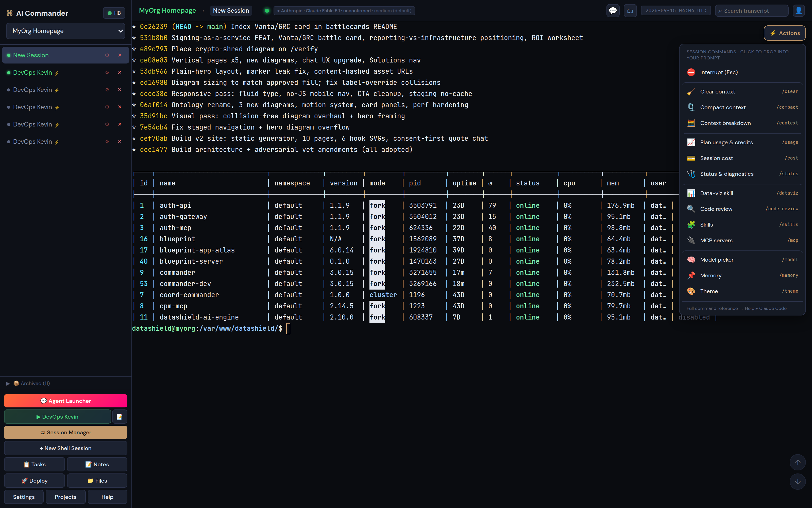Select New Session in the sidebar
812x508 pixels.
66,55
